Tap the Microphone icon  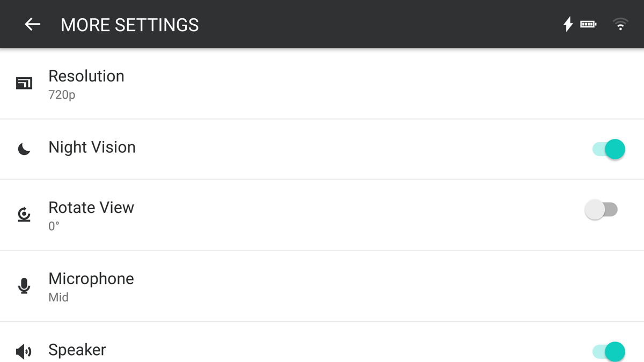pos(24,286)
